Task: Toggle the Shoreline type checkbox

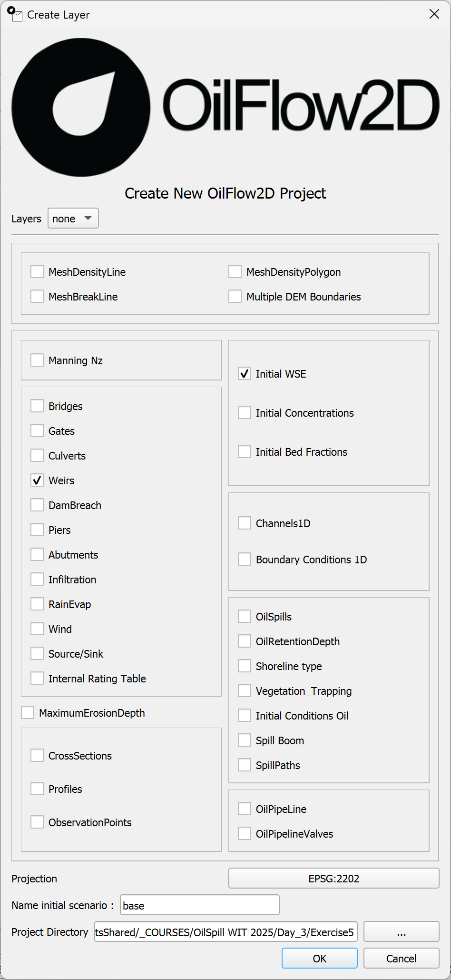Action: click(x=245, y=666)
